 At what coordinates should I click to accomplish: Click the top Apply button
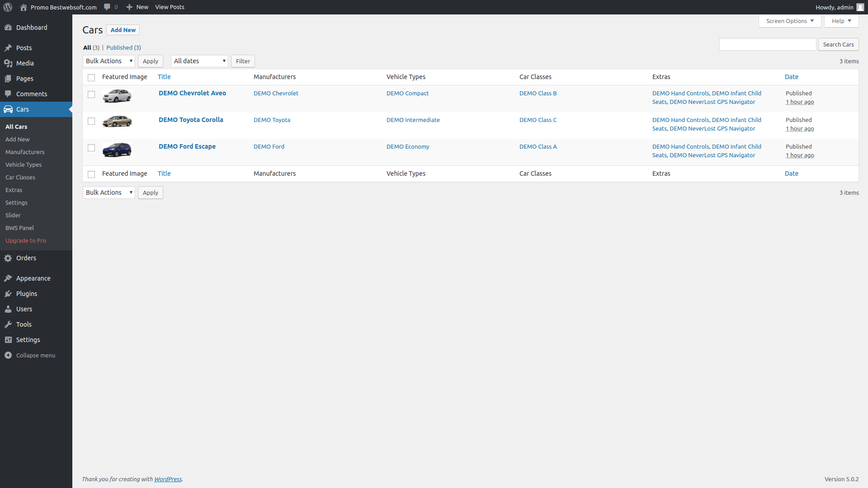click(x=151, y=61)
